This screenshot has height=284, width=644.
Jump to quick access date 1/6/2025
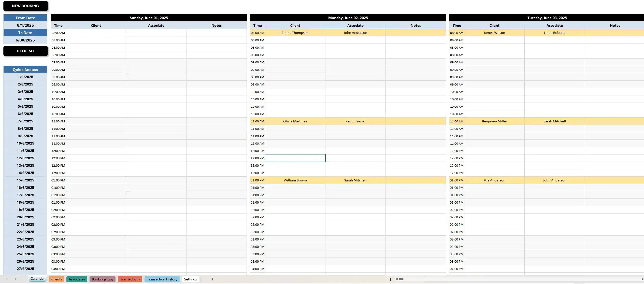point(25,77)
